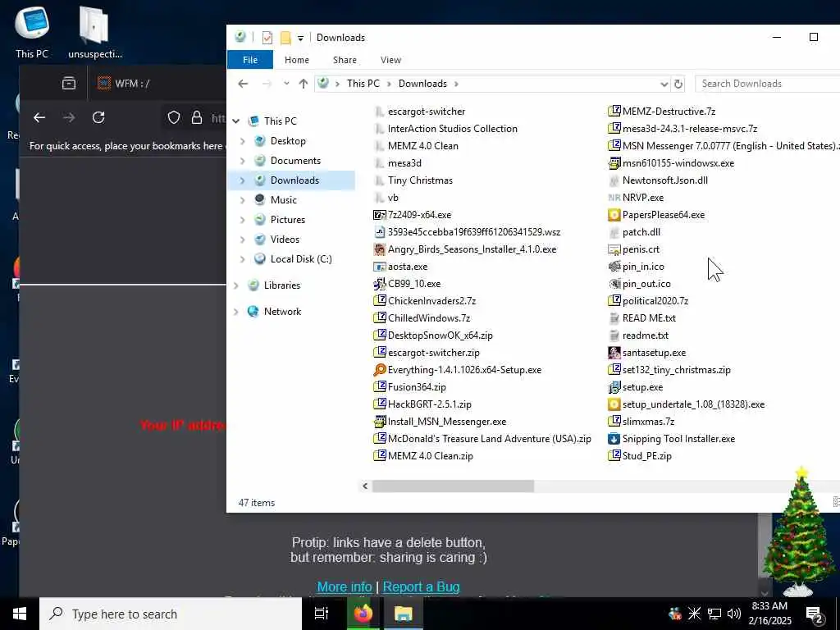The width and height of the screenshot is (840, 630).
Task: Select Angry_Birds_Seasons_Installer_4.1.0.exe file icon
Action: [x=379, y=249]
